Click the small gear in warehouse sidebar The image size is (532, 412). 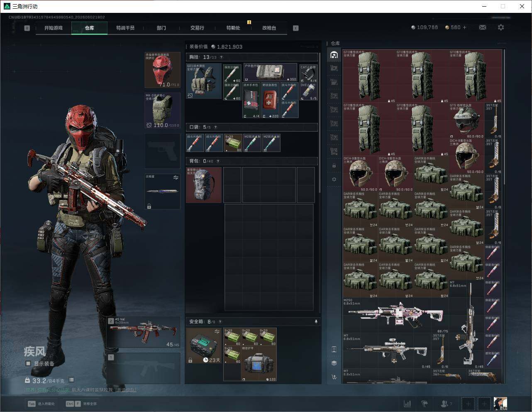(334, 179)
